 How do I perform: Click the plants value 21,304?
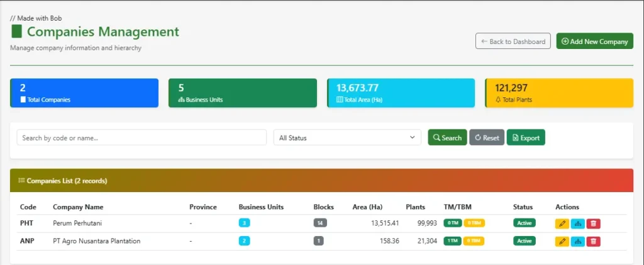pos(427,241)
